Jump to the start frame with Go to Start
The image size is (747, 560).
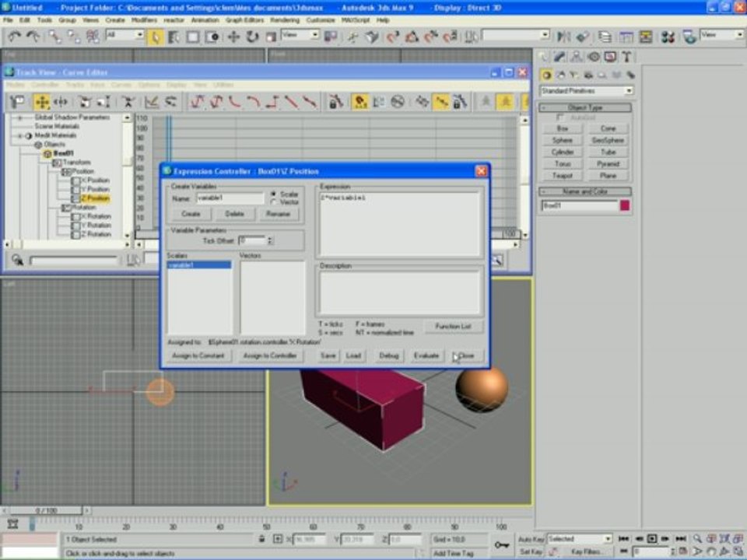click(x=623, y=539)
